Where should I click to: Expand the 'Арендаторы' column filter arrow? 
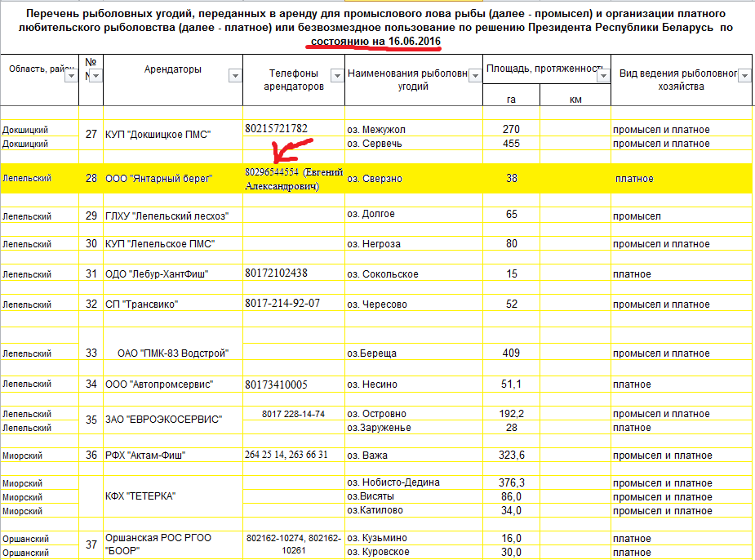(x=235, y=76)
